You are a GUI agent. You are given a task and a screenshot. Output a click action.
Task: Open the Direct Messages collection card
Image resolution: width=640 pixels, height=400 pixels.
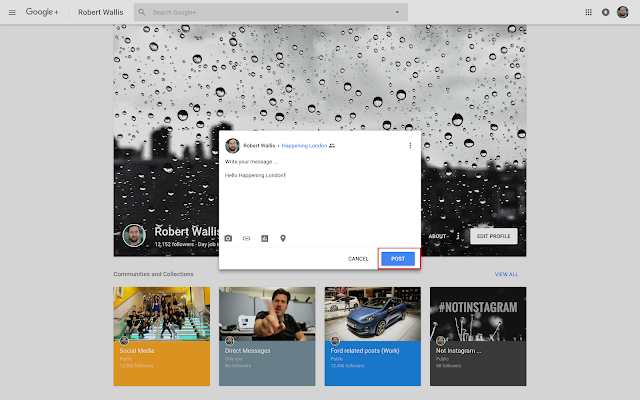point(267,336)
